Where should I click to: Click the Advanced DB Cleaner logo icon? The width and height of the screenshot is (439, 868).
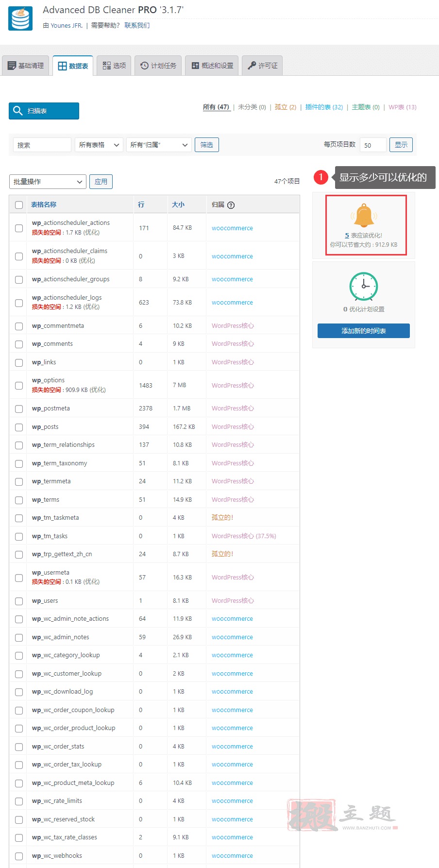pos(20,18)
